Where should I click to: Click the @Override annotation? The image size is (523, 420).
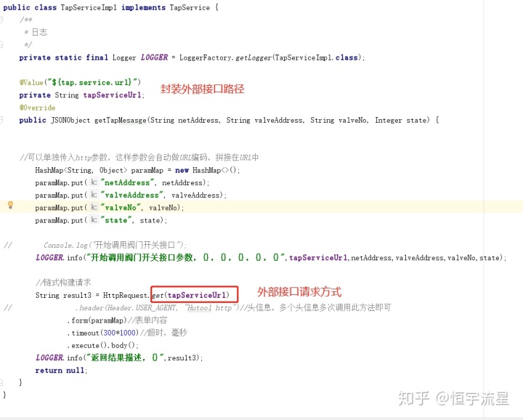click(37, 108)
